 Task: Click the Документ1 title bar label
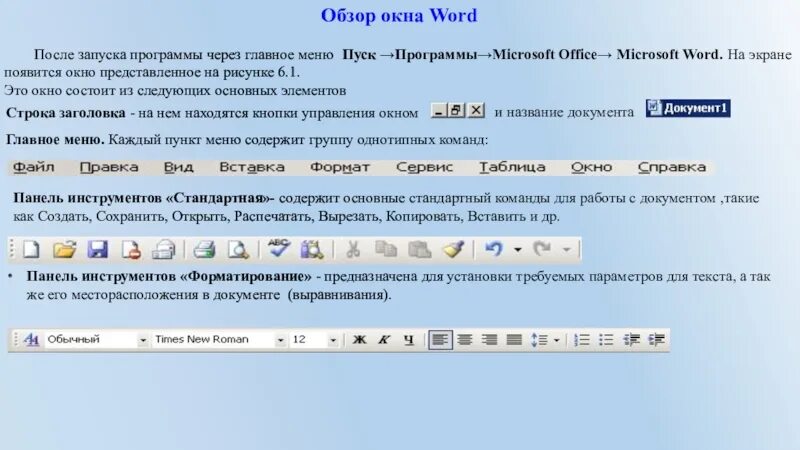point(688,108)
